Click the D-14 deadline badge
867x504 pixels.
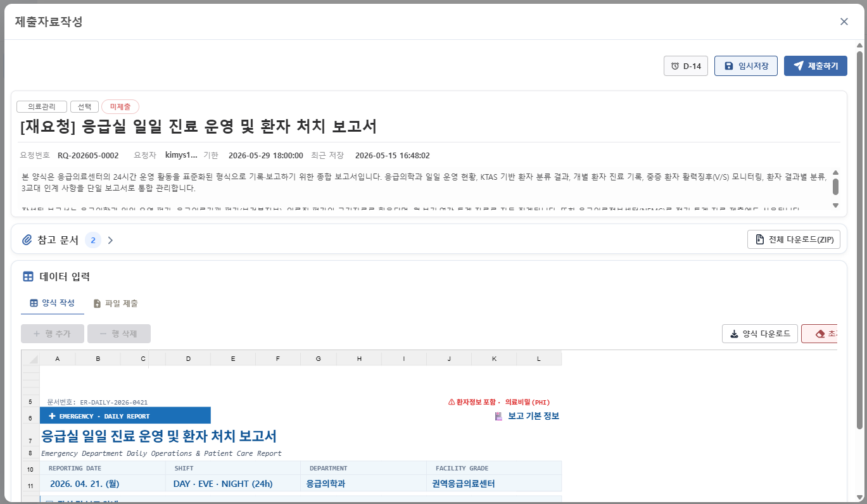tap(686, 66)
